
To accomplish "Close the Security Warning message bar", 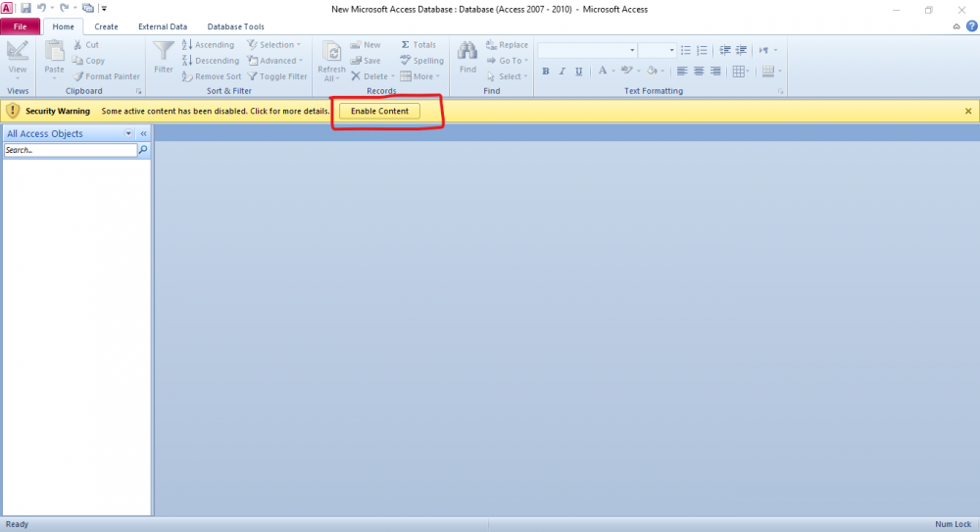I will [x=968, y=112].
